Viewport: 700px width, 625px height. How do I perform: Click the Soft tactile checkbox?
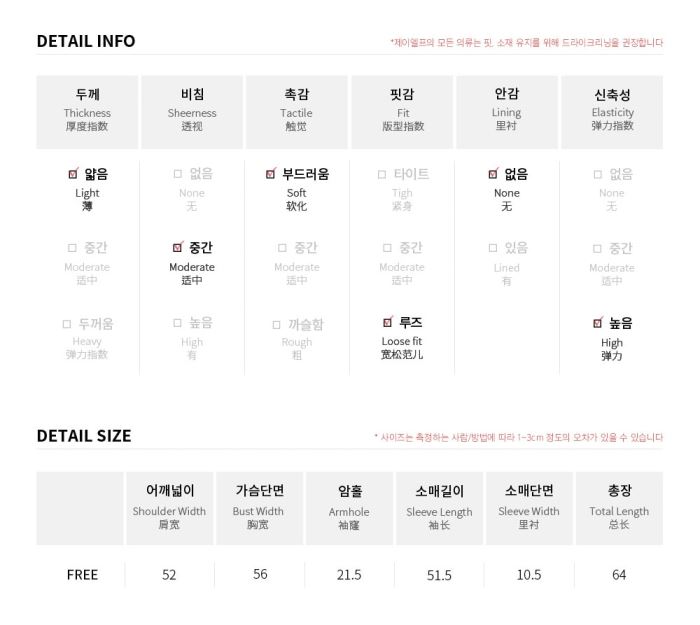click(x=271, y=174)
